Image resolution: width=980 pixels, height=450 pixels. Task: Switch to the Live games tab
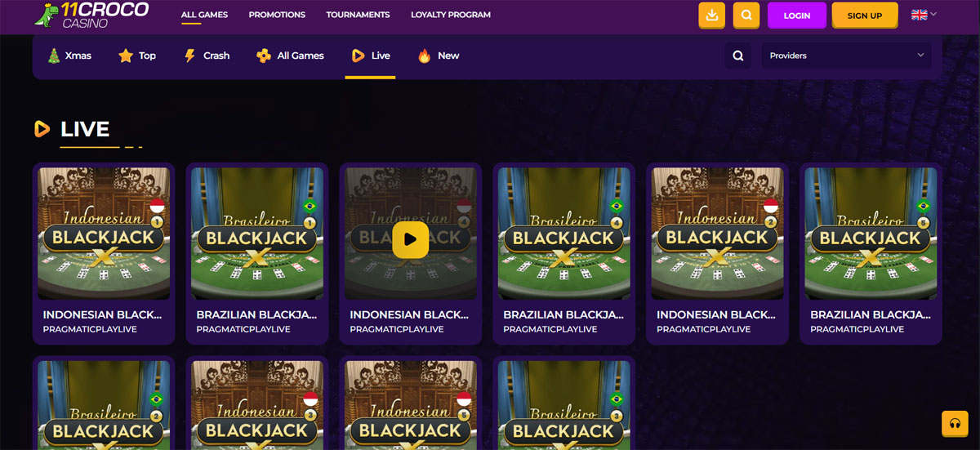click(370, 56)
